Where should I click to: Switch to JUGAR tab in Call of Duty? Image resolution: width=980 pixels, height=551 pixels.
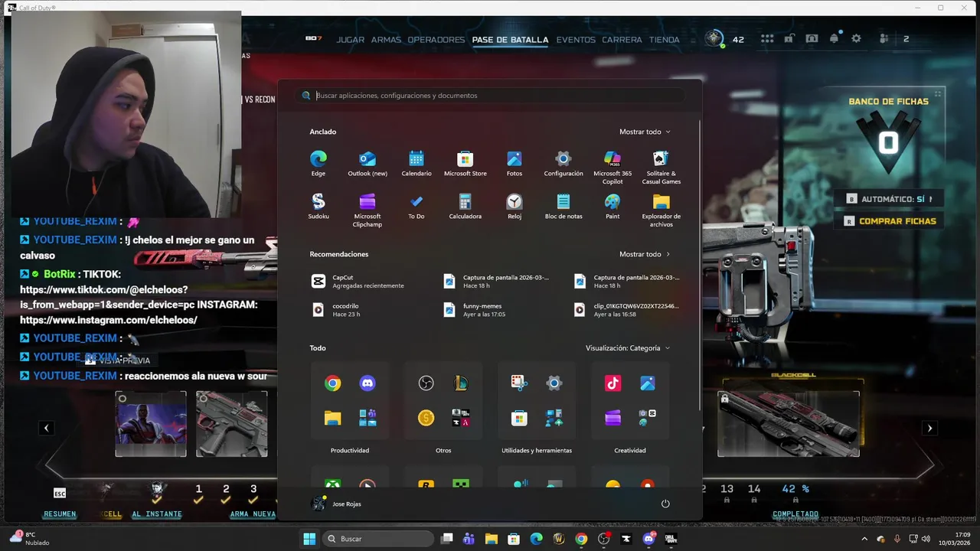(x=351, y=40)
